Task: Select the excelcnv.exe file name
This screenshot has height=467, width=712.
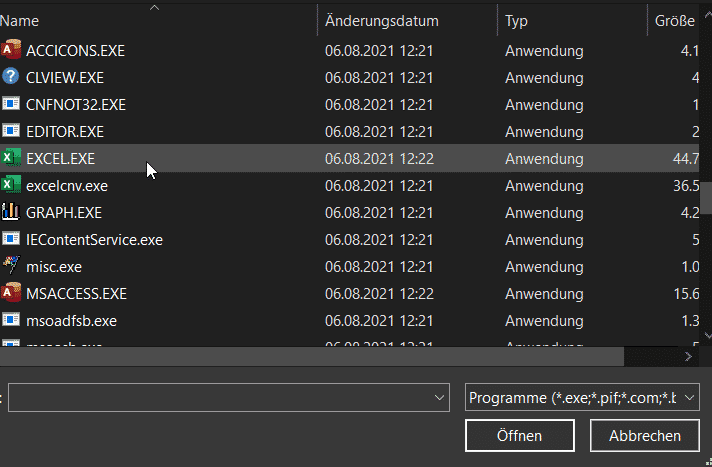Action: pyautogui.click(x=67, y=186)
